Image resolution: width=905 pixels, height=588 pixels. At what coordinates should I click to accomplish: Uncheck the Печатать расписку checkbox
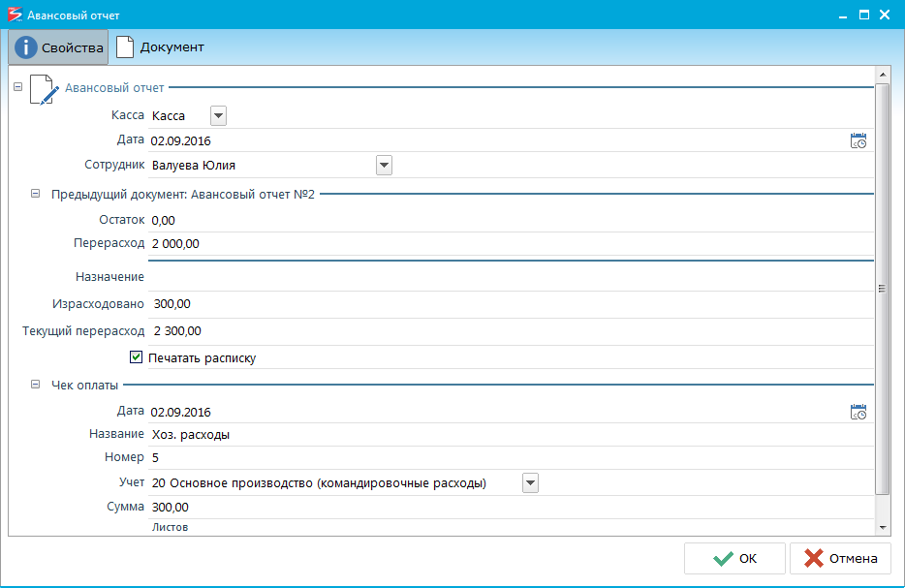[x=136, y=357]
